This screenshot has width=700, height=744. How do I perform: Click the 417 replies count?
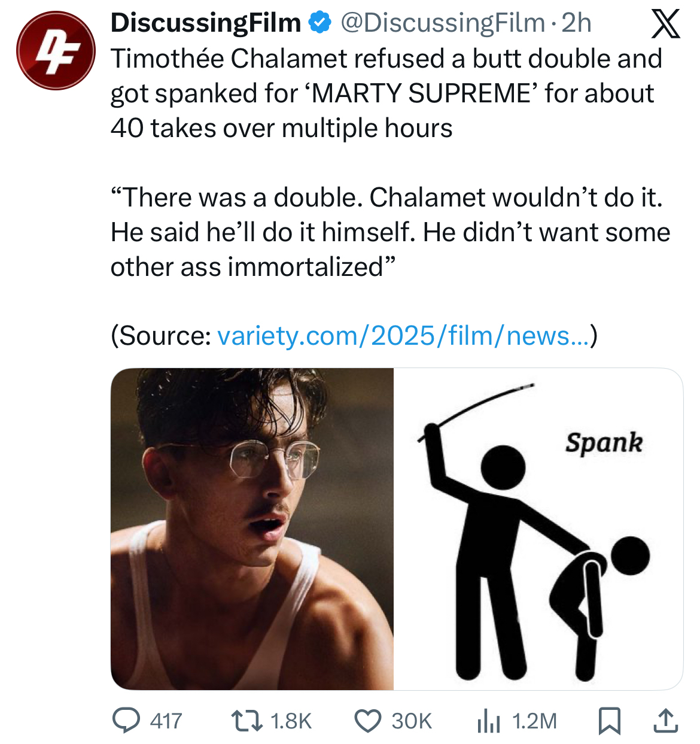tap(166, 721)
